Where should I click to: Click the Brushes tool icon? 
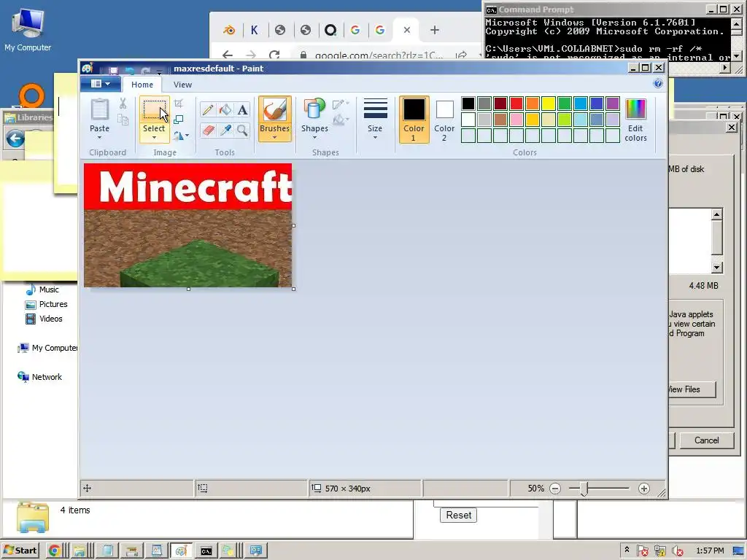coord(274,109)
